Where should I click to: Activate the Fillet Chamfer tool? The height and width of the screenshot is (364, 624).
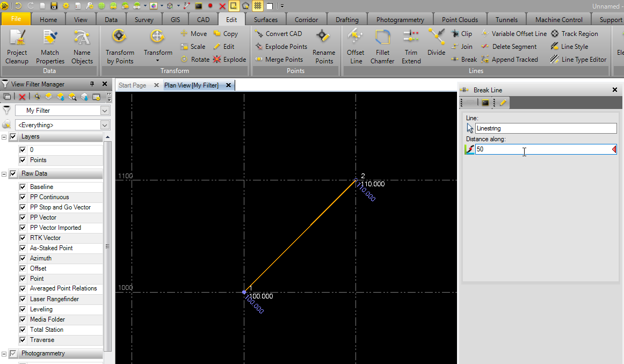[x=382, y=46]
